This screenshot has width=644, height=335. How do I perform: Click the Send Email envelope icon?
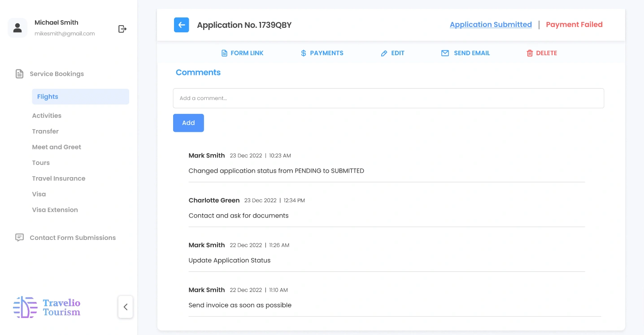(x=445, y=53)
